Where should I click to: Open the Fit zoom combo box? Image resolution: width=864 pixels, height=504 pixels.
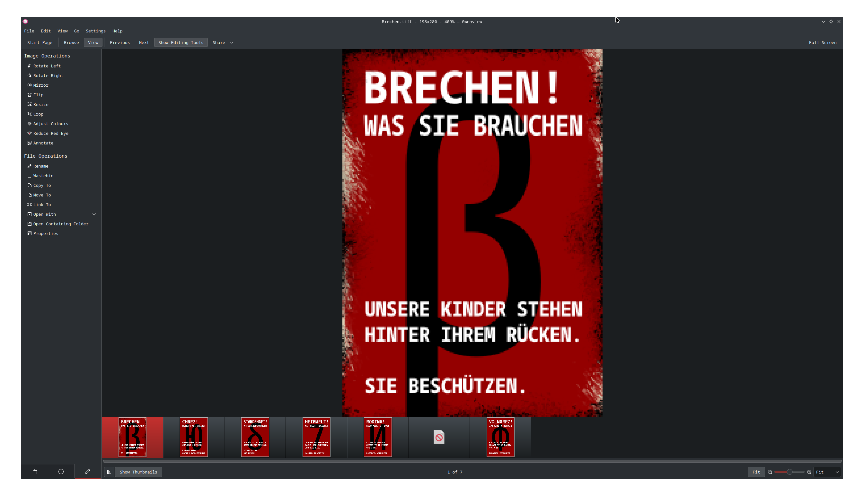tap(827, 472)
